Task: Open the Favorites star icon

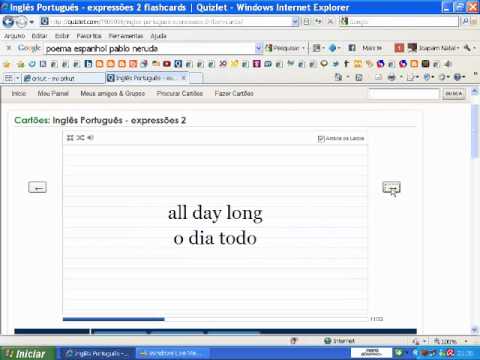Action: point(7,64)
